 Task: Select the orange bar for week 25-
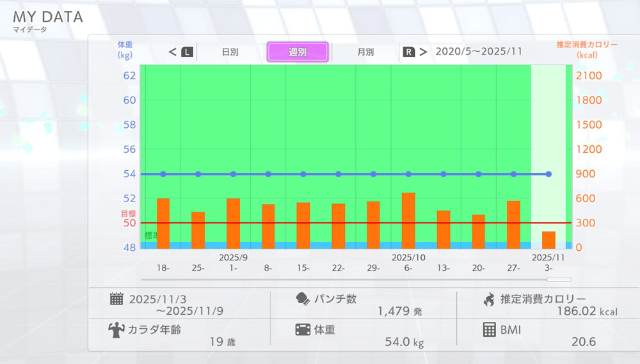198,230
